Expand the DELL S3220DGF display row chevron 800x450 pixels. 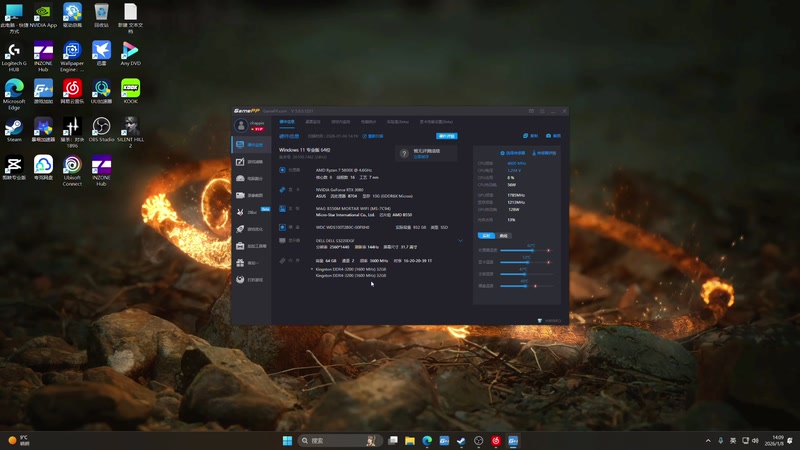click(460, 241)
